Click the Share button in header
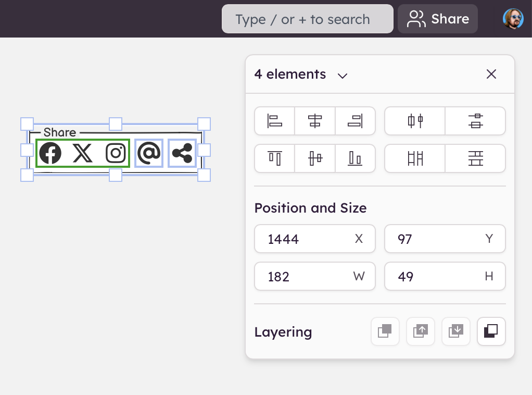The image size is (532, 395). point(438,19)
